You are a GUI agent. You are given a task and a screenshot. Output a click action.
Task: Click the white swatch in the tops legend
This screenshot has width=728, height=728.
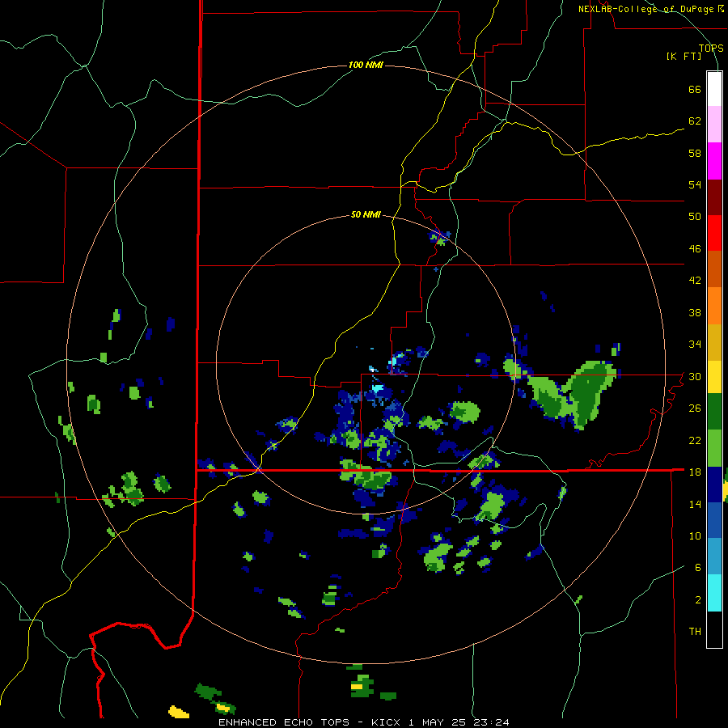(714, 89)
